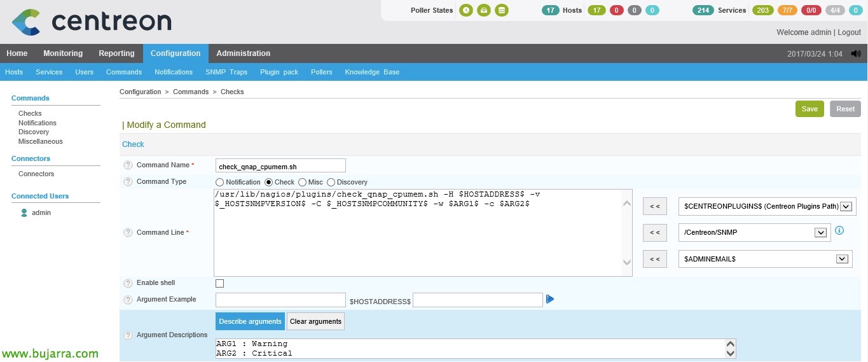Click the green 203 services OK badge
This screenshot has height=362, width=868.
[x=763, y=10]
